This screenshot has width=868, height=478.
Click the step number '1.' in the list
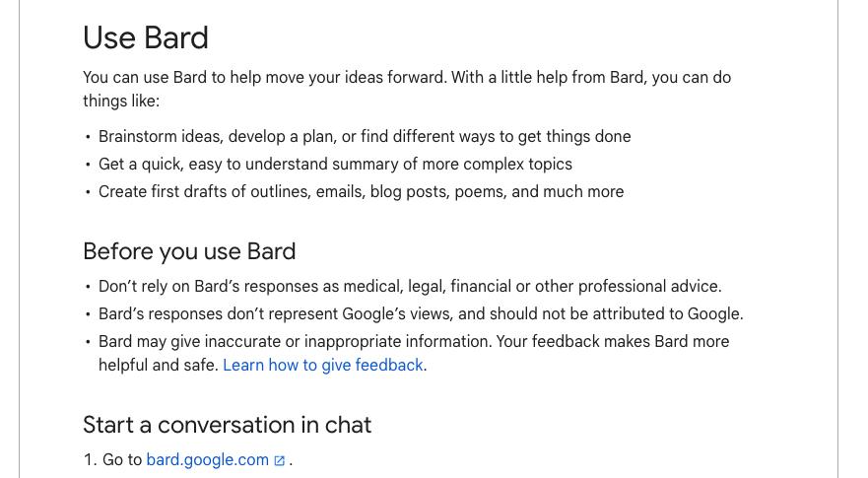(x=91, y=459)
